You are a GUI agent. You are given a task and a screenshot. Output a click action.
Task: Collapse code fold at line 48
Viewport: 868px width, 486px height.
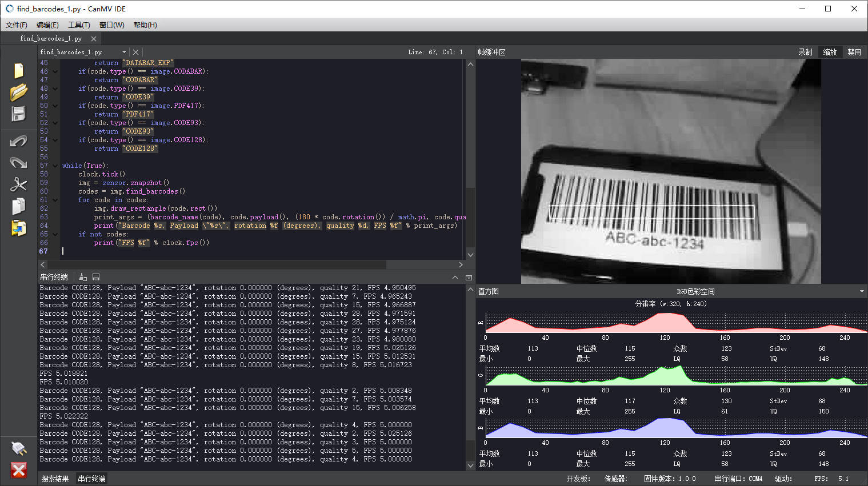55,89
